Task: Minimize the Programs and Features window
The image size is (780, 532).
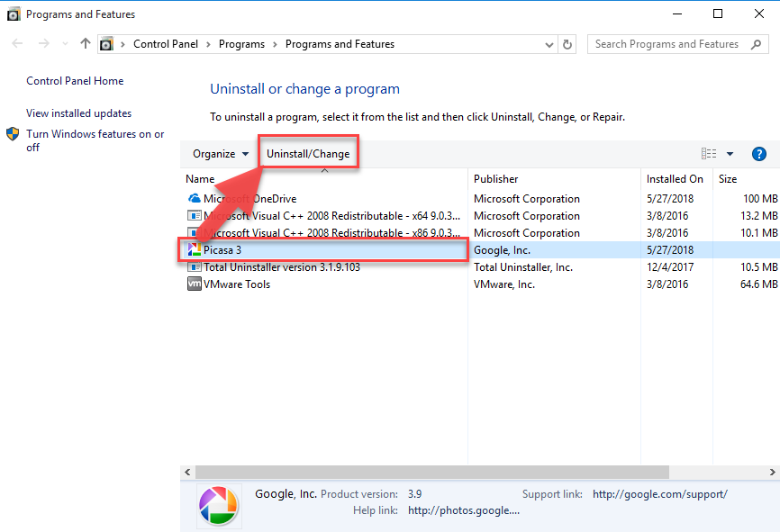Action: coord(677,14)
